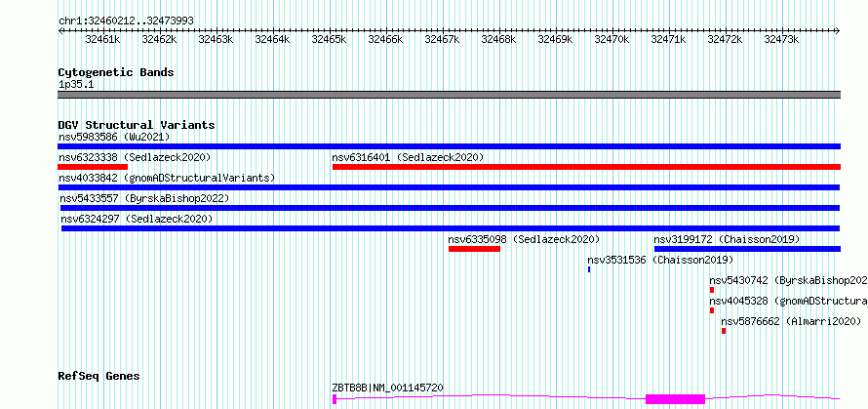Click the 32467k ruler tick label

[x=442, y=39]
